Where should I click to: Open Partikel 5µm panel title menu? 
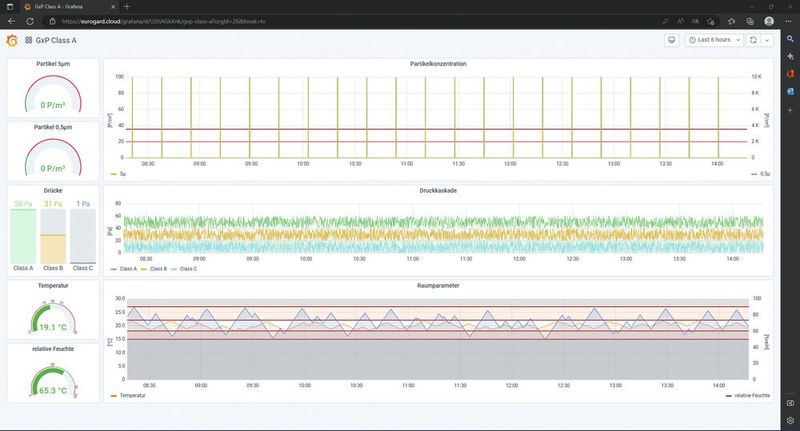pyautogui.click(x=53, y=64)
